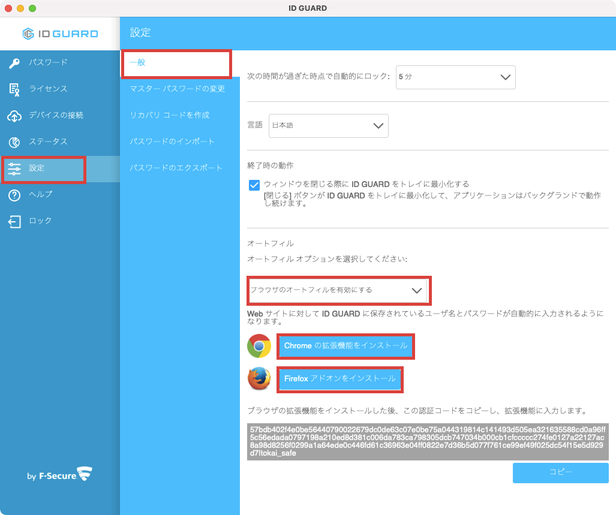Screen dimensions: 616x515
Task: Click the Chrome browser logo
Action: pyautogui.click(x=259, y=346)
